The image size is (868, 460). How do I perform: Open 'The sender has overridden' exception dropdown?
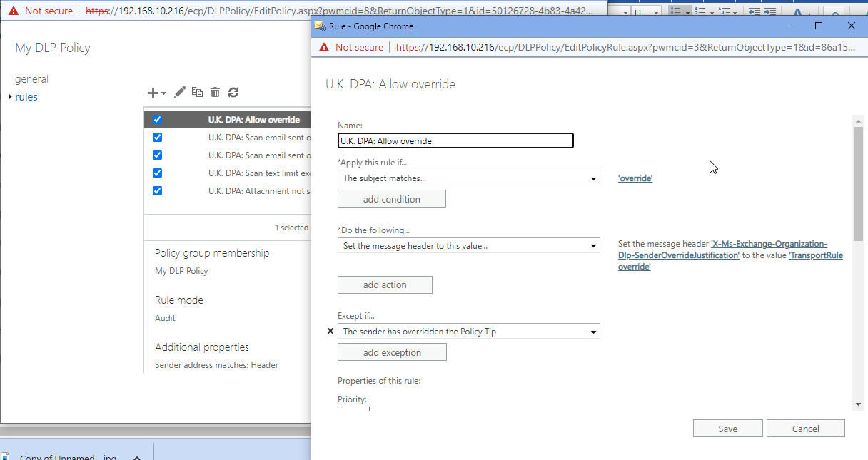click(x=468, y=331)
